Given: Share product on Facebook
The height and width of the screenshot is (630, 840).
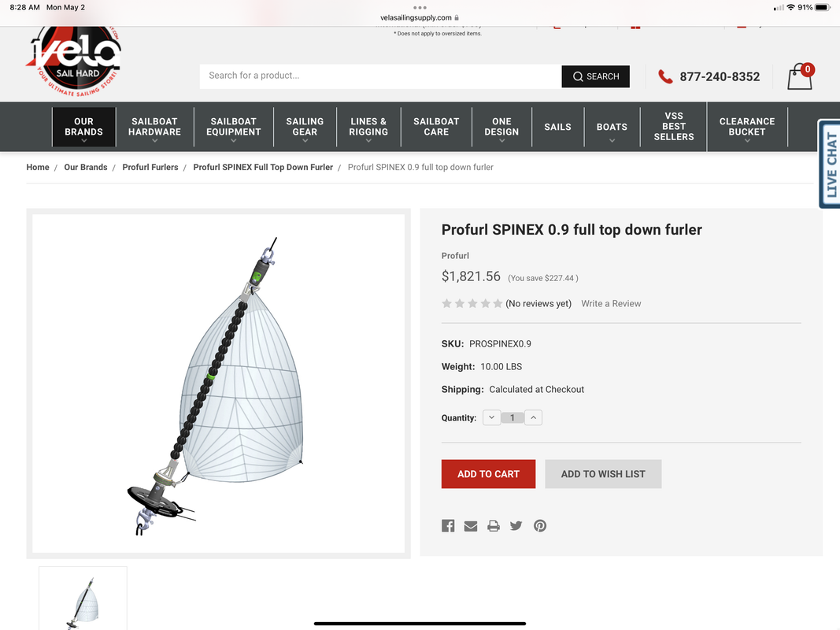Looking at the screenshot, I should tap(448, 525).
